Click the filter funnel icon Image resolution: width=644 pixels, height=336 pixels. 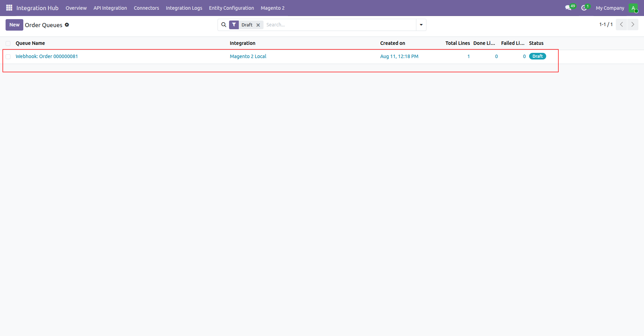pyautogui.click(x=234, y=25)
